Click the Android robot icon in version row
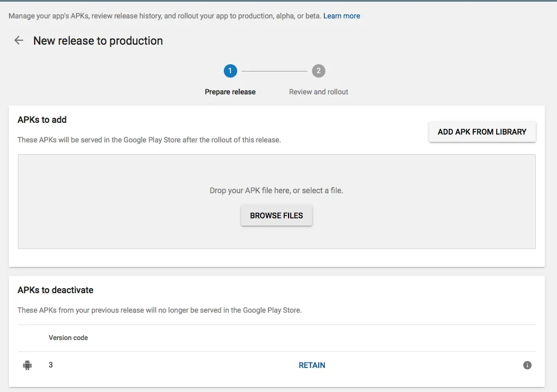This screenshot has height=392, width=557. tap(27, 365)
